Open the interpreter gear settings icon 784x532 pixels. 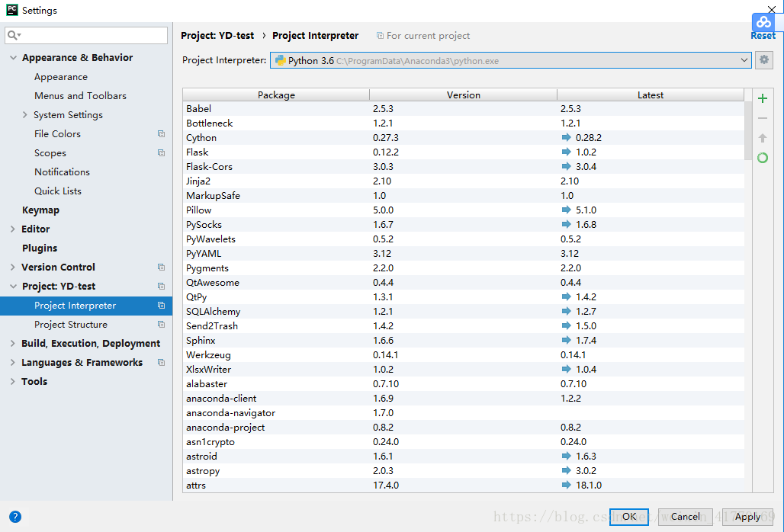click(x=764, y=60)
